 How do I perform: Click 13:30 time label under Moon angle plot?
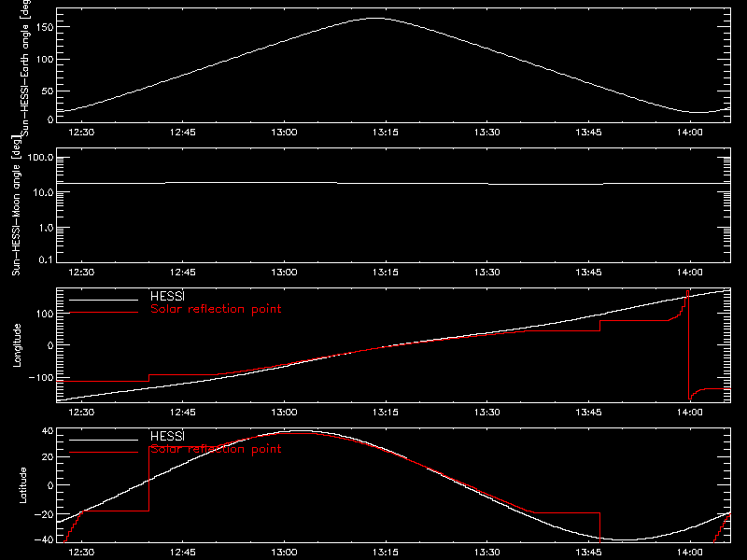point(486,272)
